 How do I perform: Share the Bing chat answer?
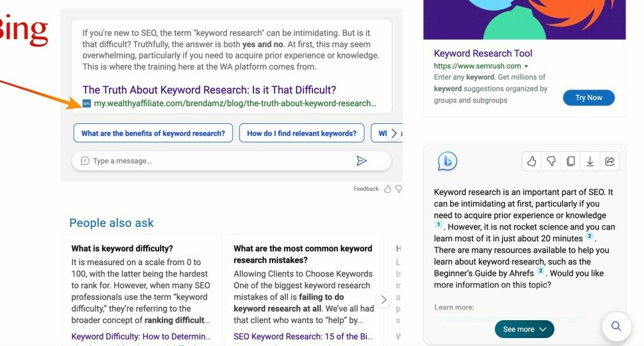[609, 161]
